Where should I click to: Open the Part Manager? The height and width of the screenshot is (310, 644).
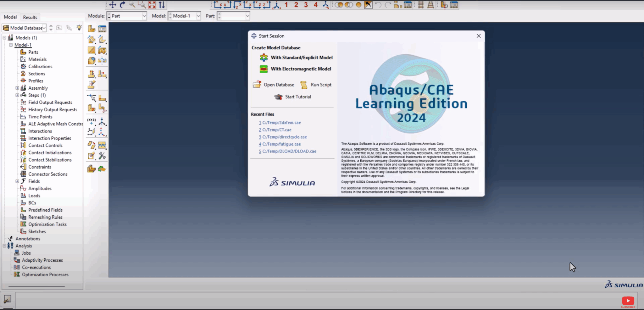tap(102, 29)
